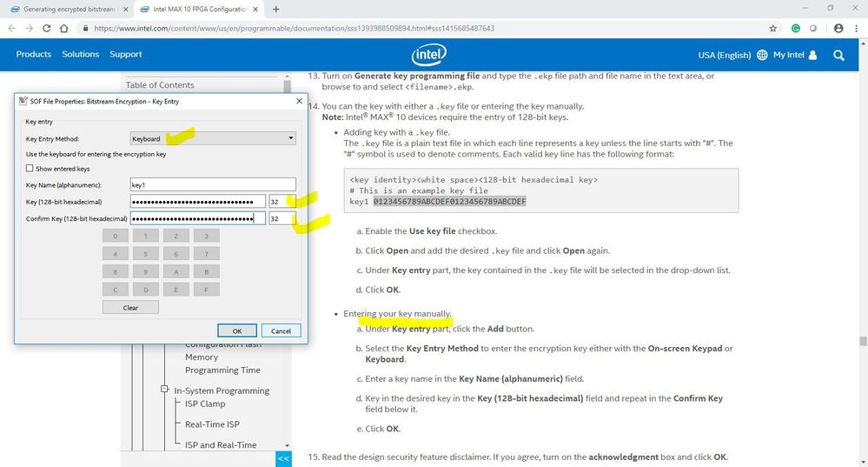This screenshot has height=467, width=868.
Task: Open the Support menu
Action: coord(126,54)
